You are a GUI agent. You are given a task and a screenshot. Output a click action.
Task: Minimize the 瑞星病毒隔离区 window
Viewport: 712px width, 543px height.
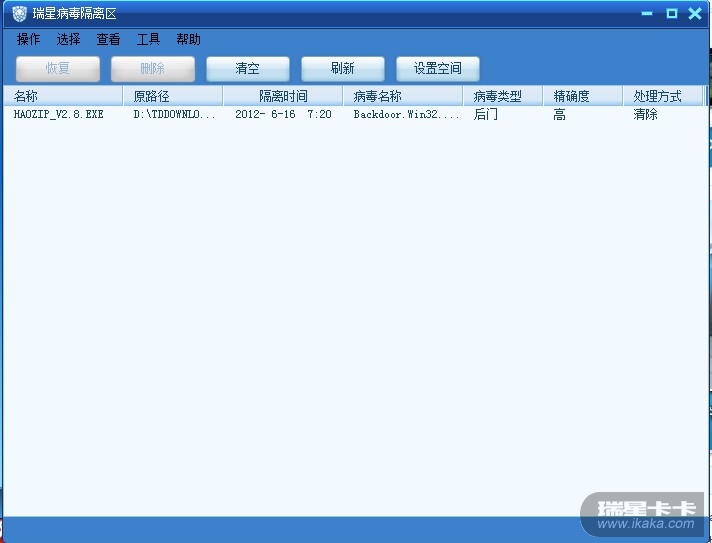pyautogui.click(x=647, y=14)
